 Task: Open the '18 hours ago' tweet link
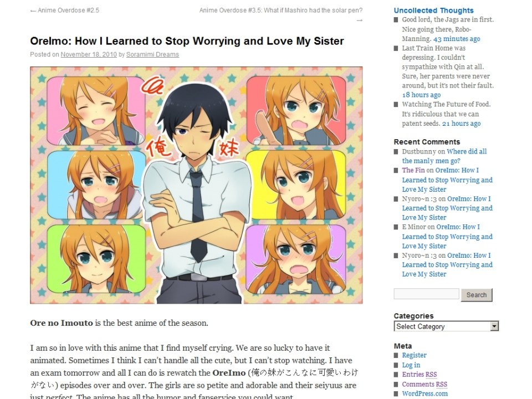[x=421, y=95]
